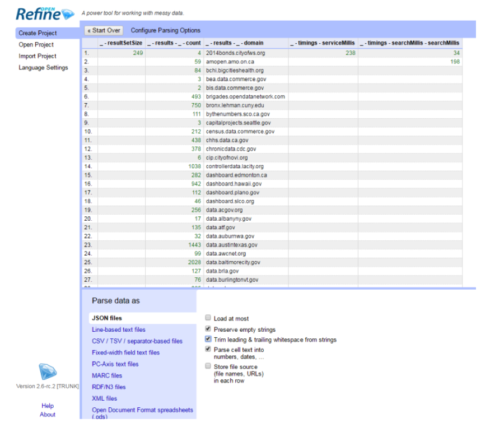
Task: Click the timings searchMillis column header
Action: click(410, 43)
